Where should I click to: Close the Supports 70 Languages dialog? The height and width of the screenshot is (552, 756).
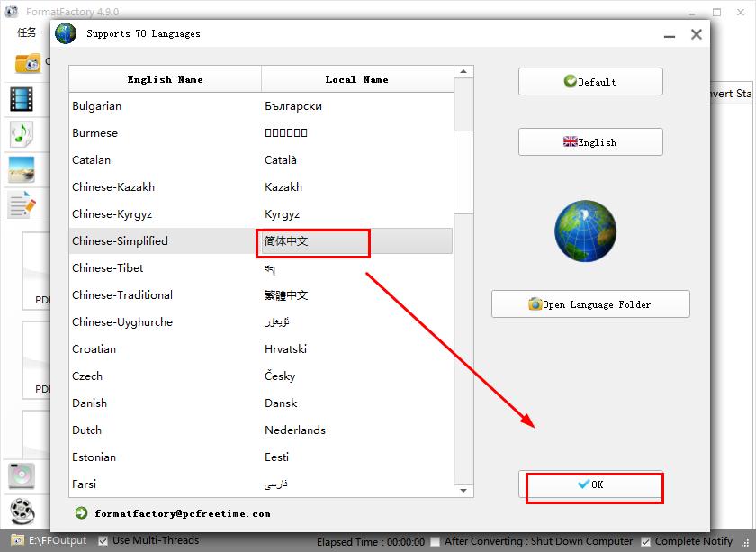(697, 34)
